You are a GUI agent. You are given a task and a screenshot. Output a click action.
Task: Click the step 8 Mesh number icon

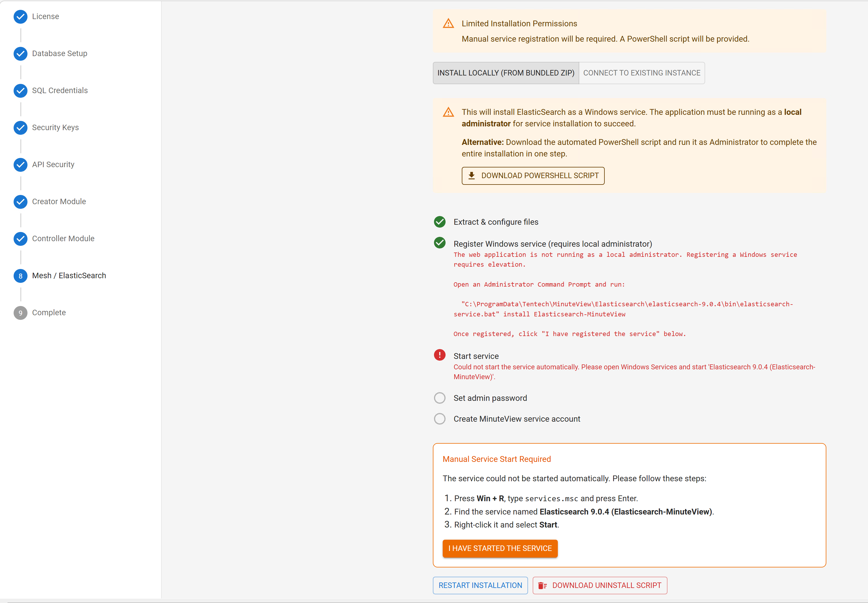pyautogui.click(x=21, y=276)
